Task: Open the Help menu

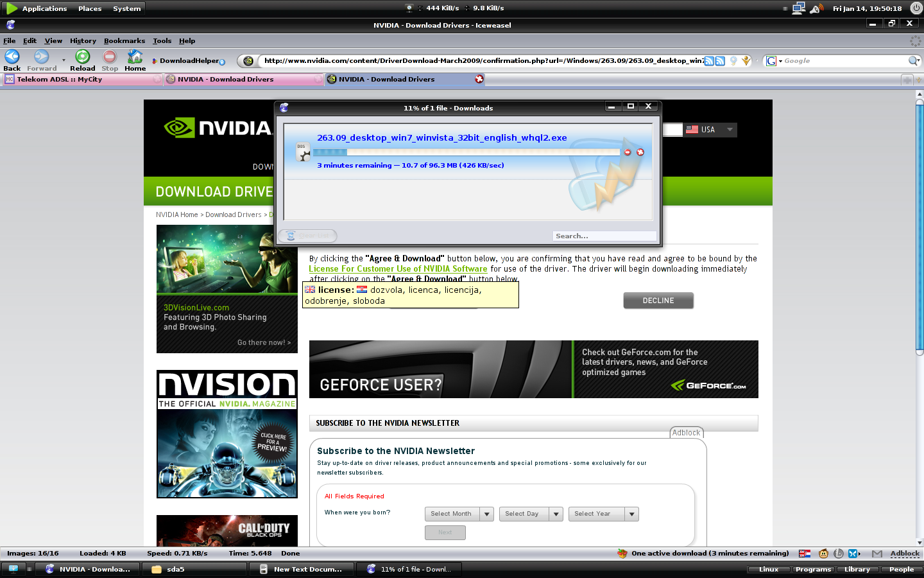Action: click(x=187, y=40)
